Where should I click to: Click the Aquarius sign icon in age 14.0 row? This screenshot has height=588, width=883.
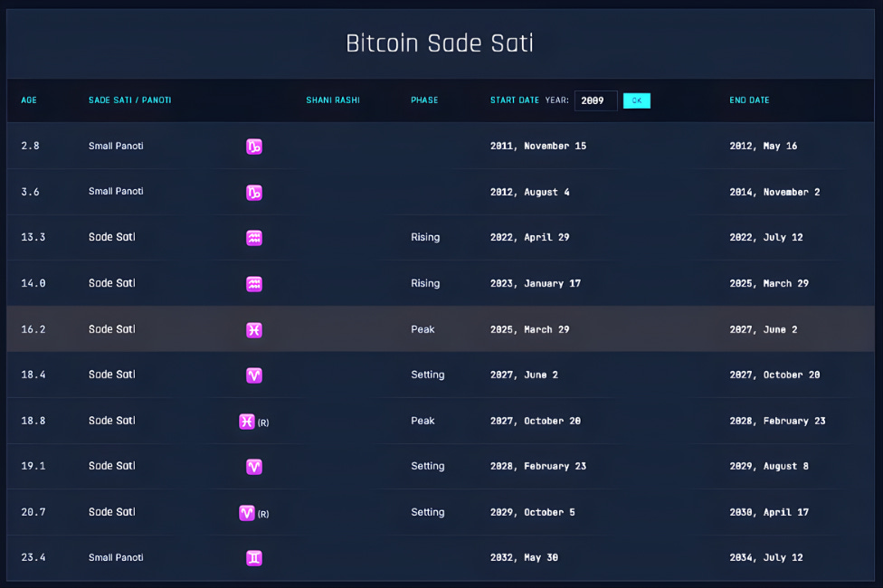[254, 284]
